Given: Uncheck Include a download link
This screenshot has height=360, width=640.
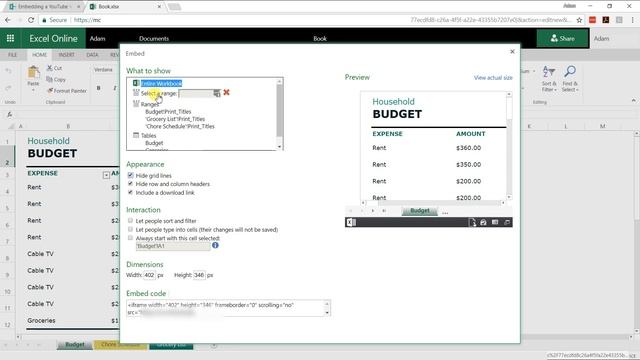Looking at the screenshot, I should 130,192.
